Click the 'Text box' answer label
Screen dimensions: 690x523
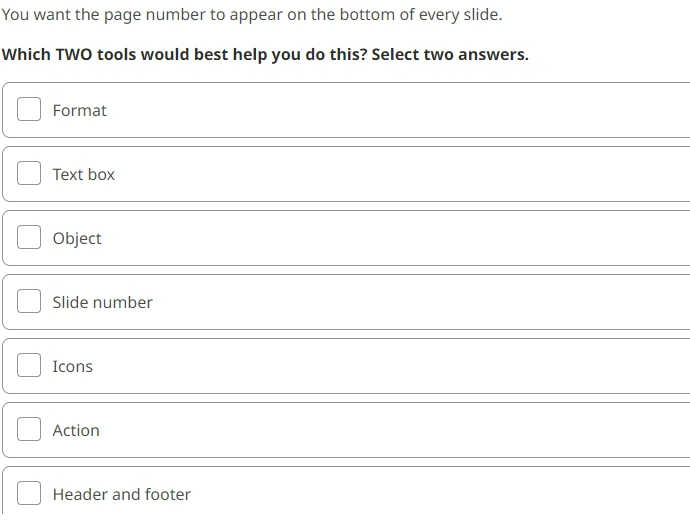click(x=84, y=174)
